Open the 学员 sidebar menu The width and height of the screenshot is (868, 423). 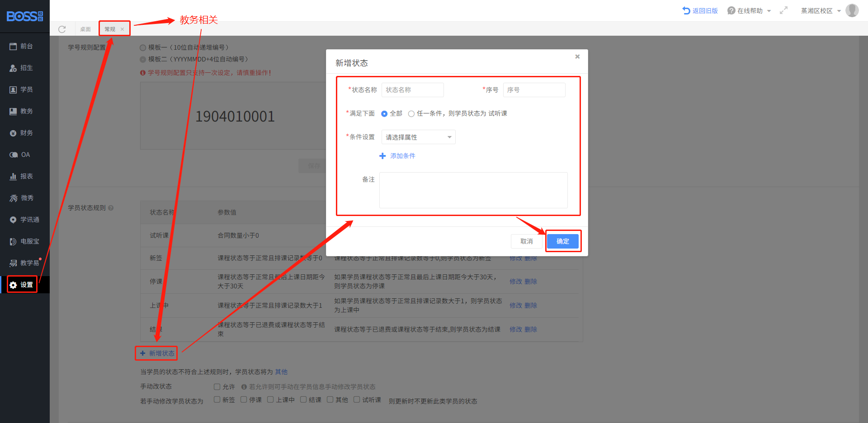(21, 89)
